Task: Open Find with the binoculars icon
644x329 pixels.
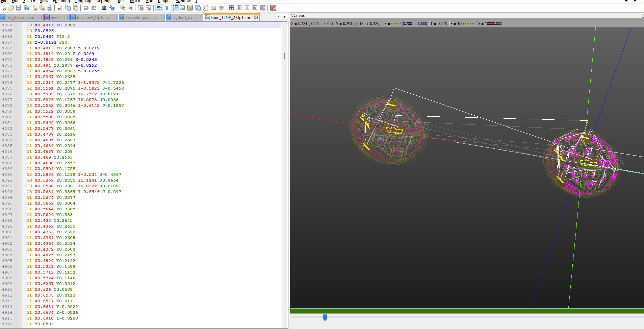Action: pyautogui.click(x=104, y=8)
